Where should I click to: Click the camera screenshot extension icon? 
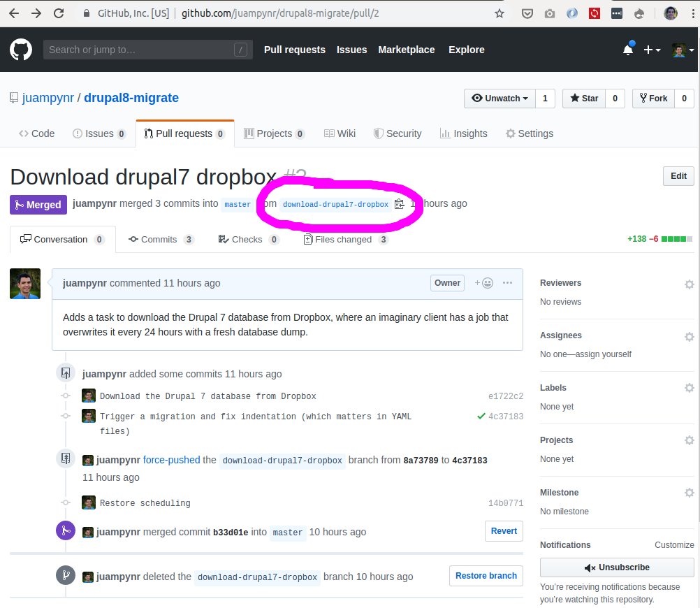(550, 14)
